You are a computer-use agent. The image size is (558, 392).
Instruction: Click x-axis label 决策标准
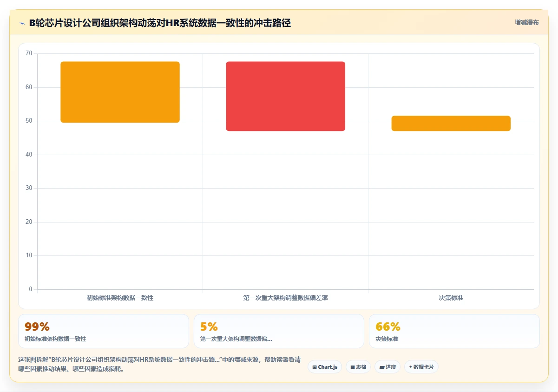[x=451, y=298]
